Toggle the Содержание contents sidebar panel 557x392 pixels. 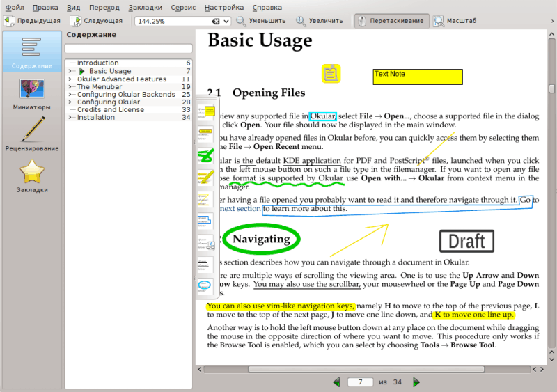point(31,52)
